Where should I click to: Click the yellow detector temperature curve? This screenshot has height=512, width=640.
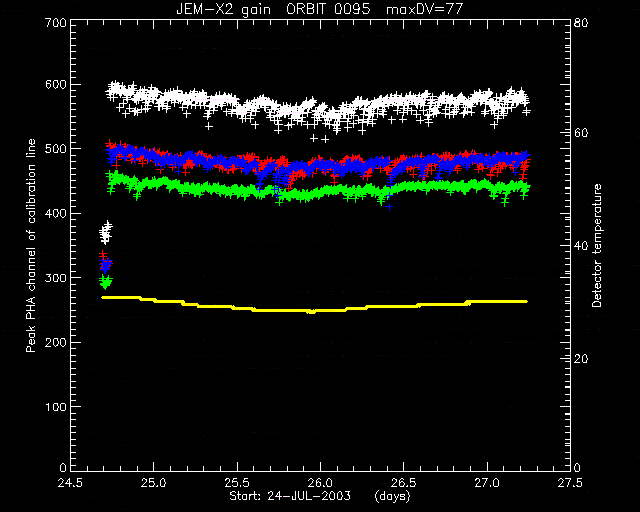pyautogui.click(x=314, y=310)
